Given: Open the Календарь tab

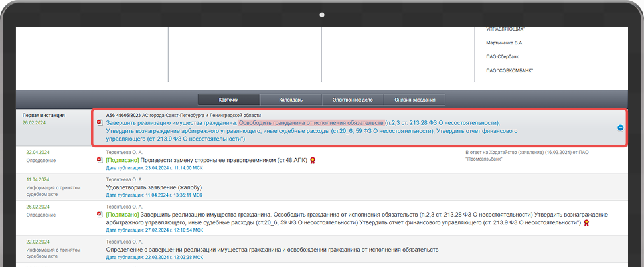Looking at the screenshot, I should [x=290, y=100].
